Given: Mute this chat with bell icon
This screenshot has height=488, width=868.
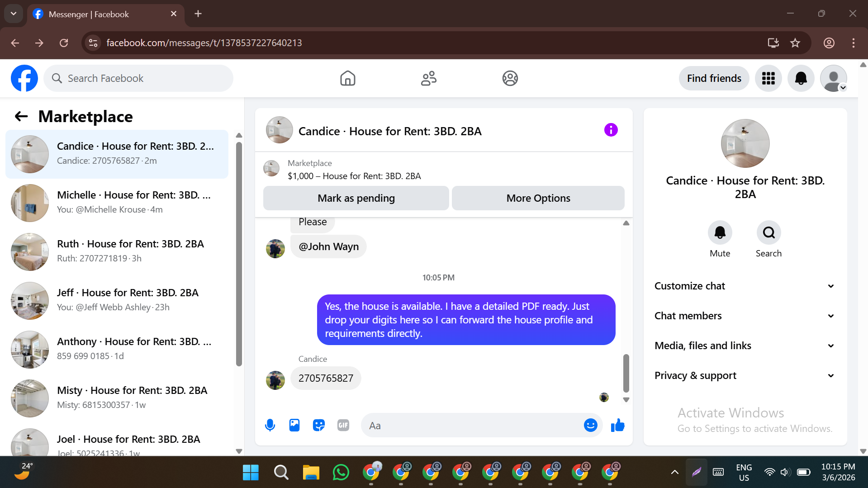Looking at the screenshot, I should pyautogui.click(x=720, y=232).
